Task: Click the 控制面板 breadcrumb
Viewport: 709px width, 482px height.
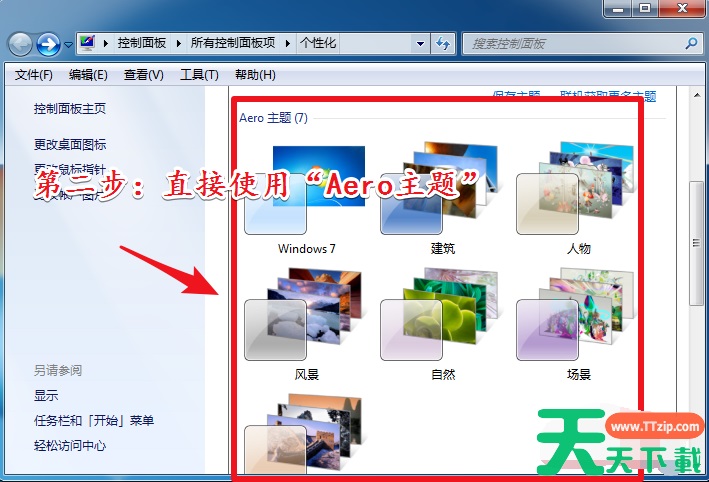Action: pos(142,43)
